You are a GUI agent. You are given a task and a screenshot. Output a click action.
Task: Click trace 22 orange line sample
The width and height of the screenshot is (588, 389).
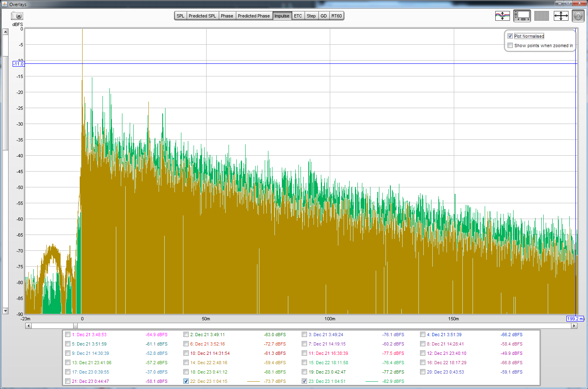coord(253,381)
